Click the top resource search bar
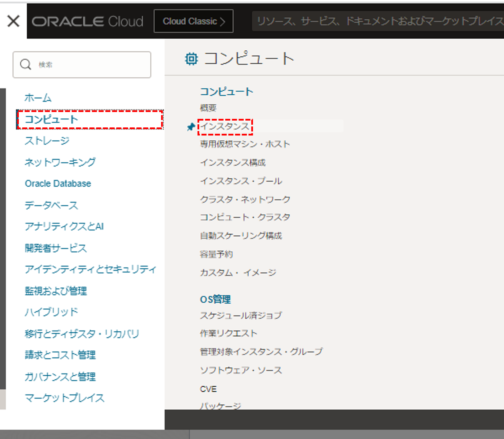Screen dimensions: 504x439 pyautogui.click(x=367, y=22)
